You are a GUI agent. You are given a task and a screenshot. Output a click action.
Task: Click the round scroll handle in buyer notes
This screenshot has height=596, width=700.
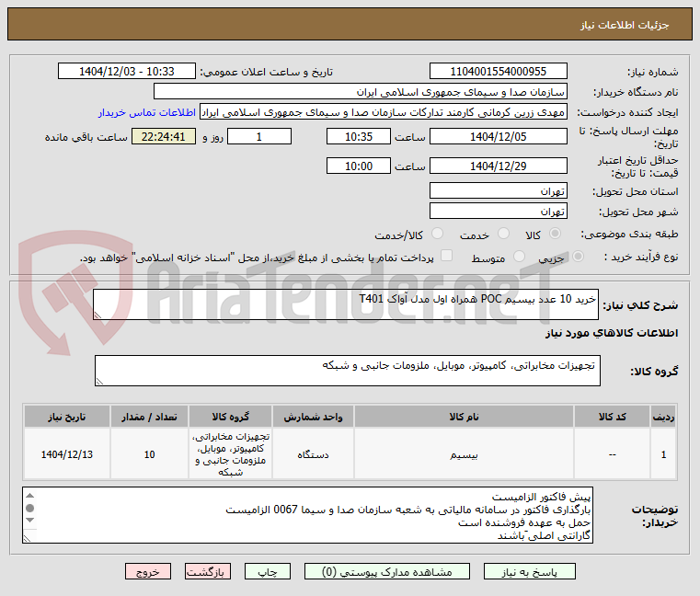(x=30, y=508)
